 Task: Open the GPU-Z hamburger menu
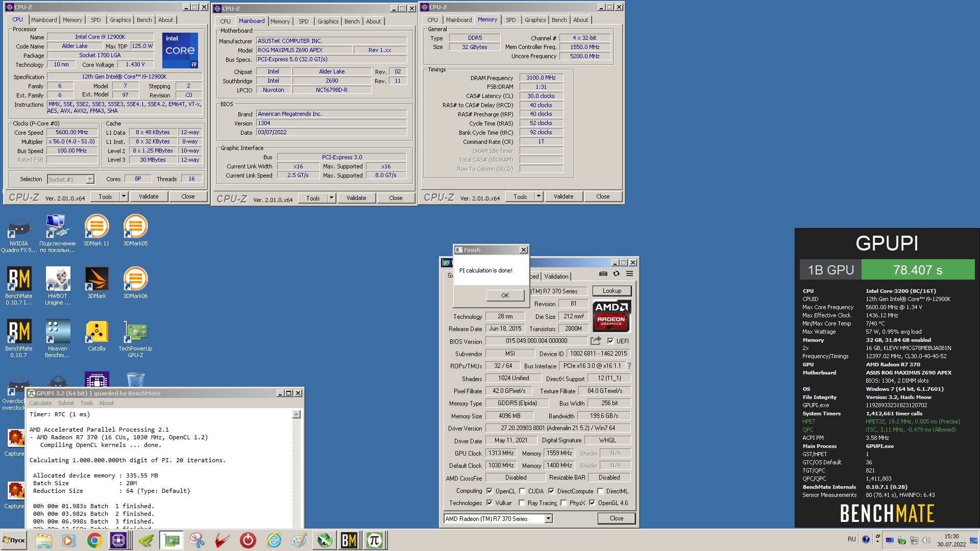click(x=630, y=274)
